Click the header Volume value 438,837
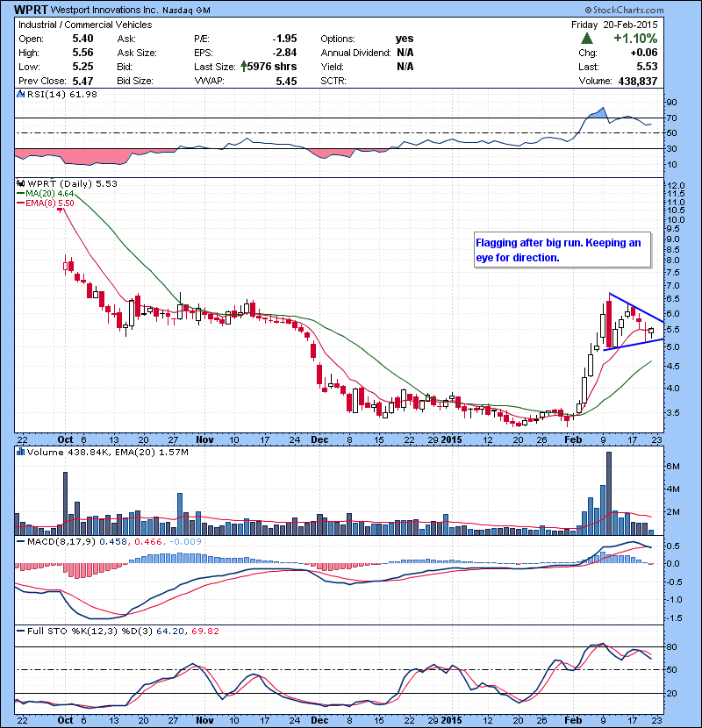This screenshot has width=702, height=728. point(637,82)
